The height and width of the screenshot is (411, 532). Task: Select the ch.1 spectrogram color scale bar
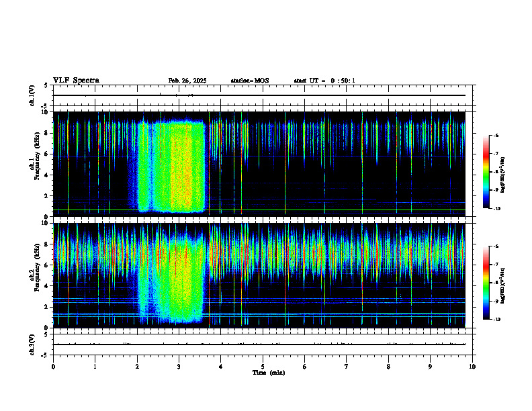(x=486, y=172)
